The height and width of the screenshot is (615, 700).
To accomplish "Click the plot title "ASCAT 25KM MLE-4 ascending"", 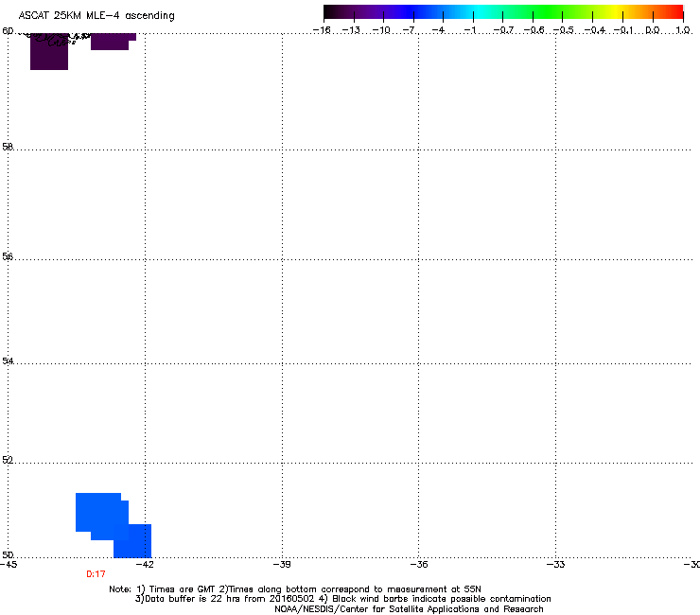I will [x=96, y=16].
